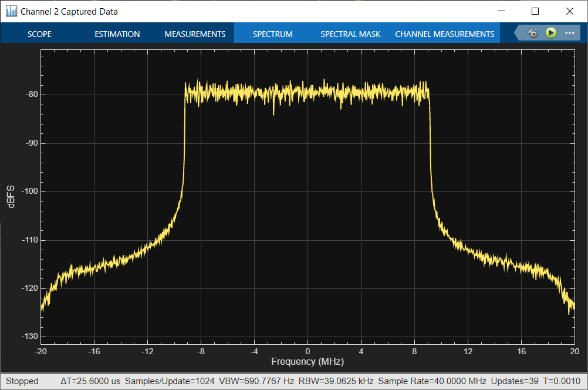Open the SPECTRAL MASK tab
This screenshot has width=588, height=390.
(350, 34)
